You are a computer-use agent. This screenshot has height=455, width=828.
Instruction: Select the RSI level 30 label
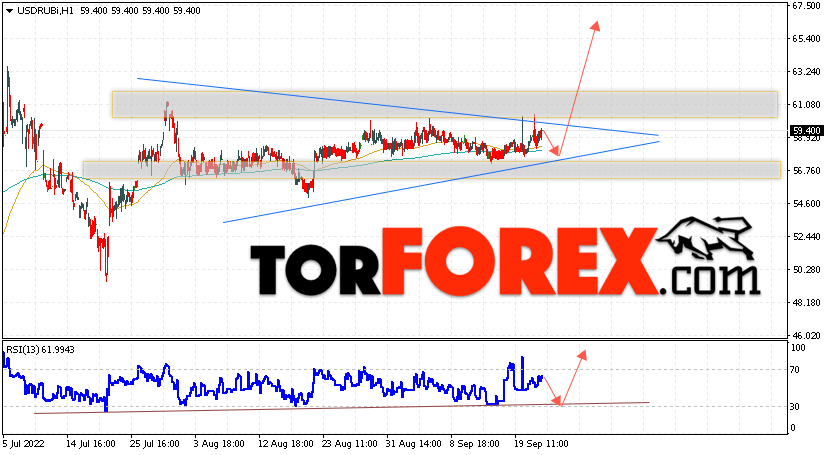[796, 406]
